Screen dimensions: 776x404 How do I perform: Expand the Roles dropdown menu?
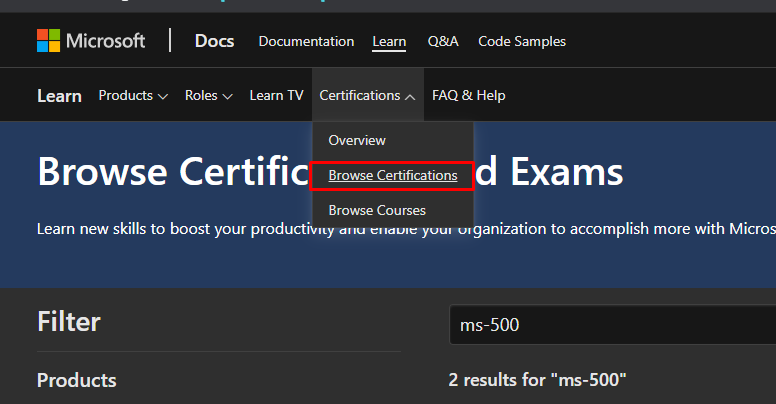[x=208, y=96]
